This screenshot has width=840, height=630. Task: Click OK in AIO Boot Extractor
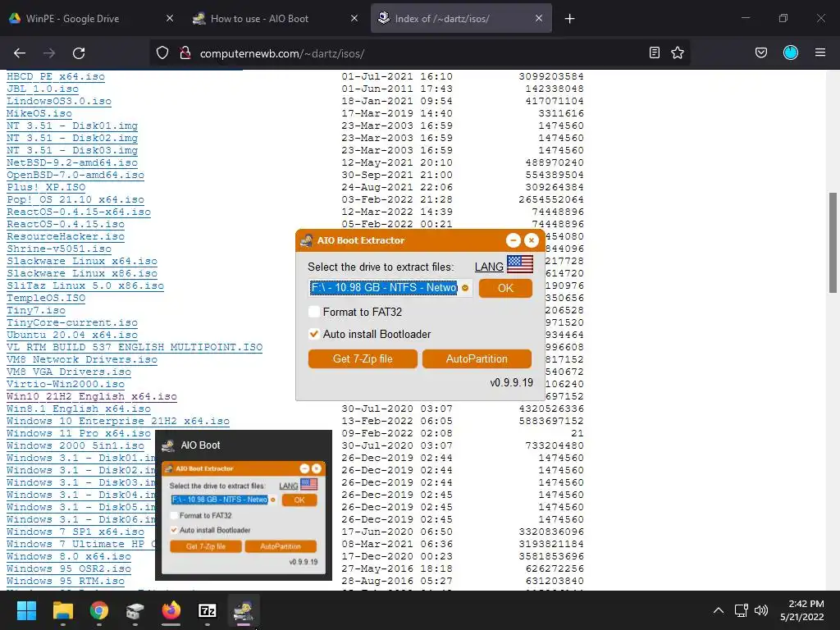(505, 288)
